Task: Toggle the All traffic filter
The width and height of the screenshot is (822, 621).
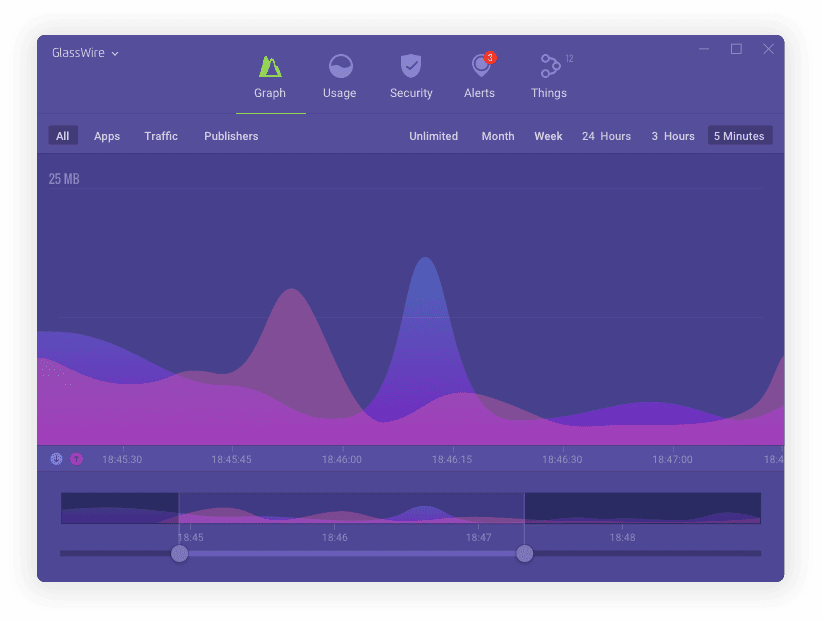Action: click(63, 136)
